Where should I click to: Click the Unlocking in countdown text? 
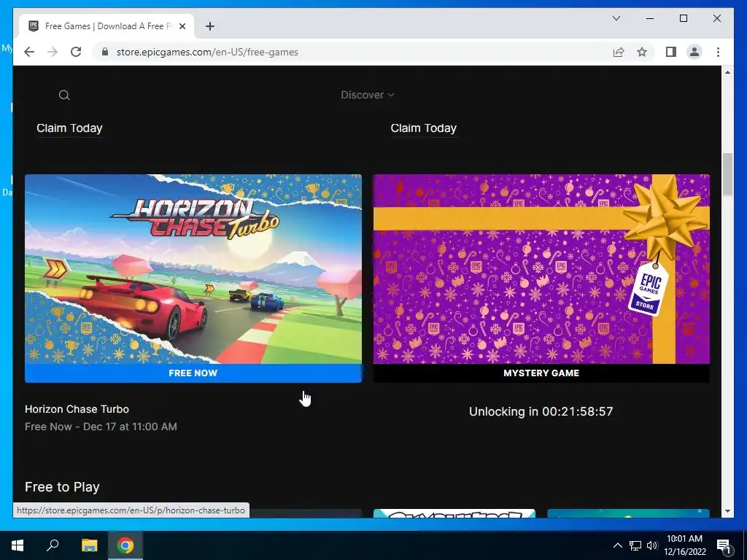[541, 411]
